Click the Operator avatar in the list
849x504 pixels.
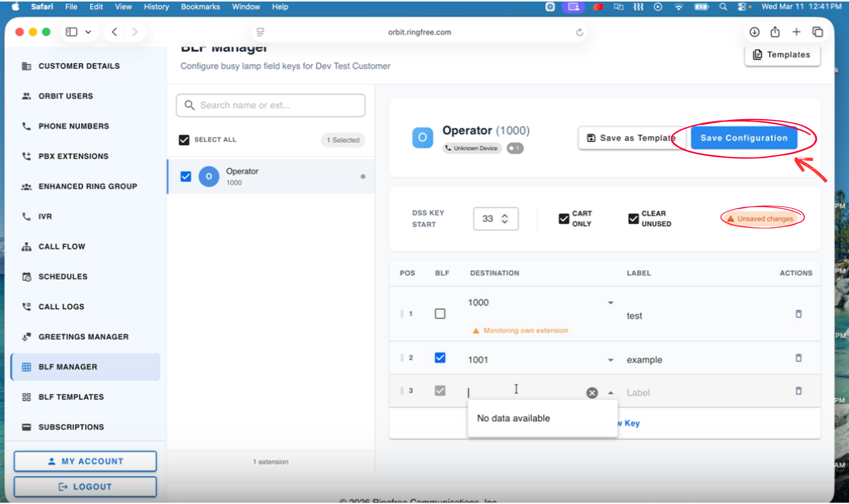click(x=209, y=176)
